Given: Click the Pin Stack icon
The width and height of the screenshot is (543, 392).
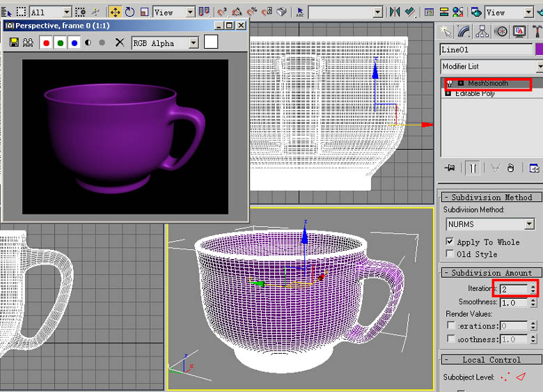Looking at the screenshot, I should tap(450, 168).
